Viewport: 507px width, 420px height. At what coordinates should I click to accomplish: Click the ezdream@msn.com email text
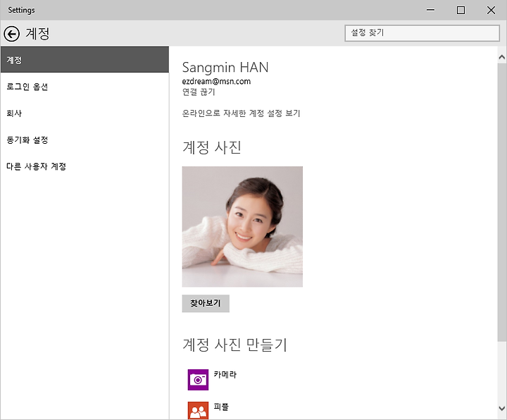[x=216, y=81]
